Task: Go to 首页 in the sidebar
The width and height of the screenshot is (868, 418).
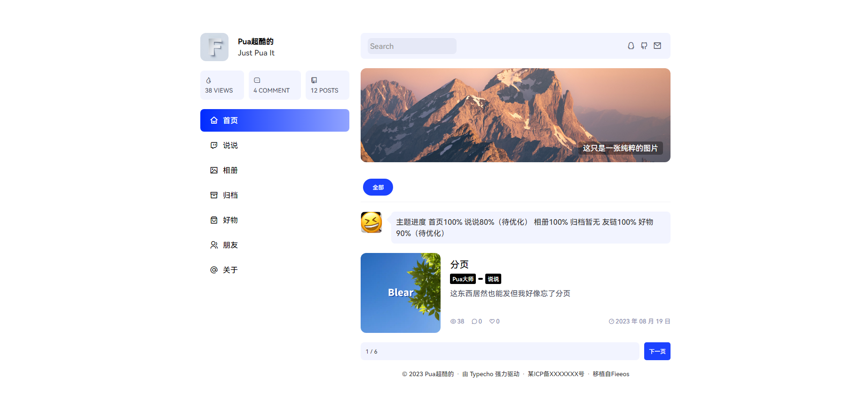Action: coord(275,120)
